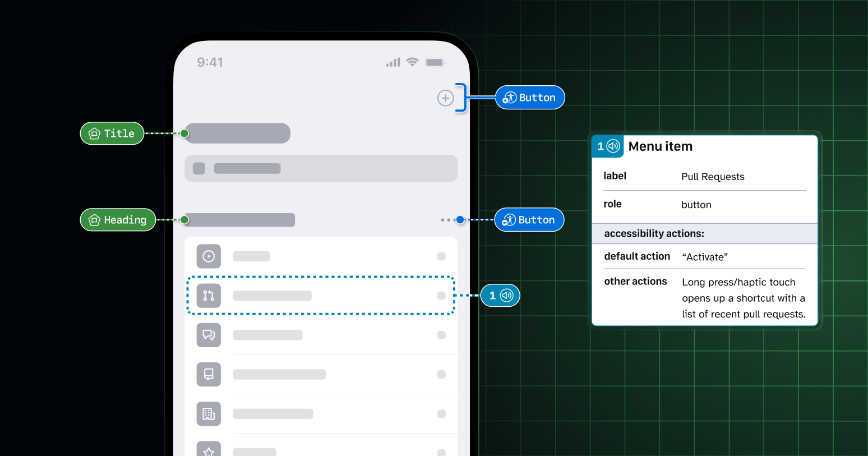Tap the Organizations building icon

pos(209,413)
